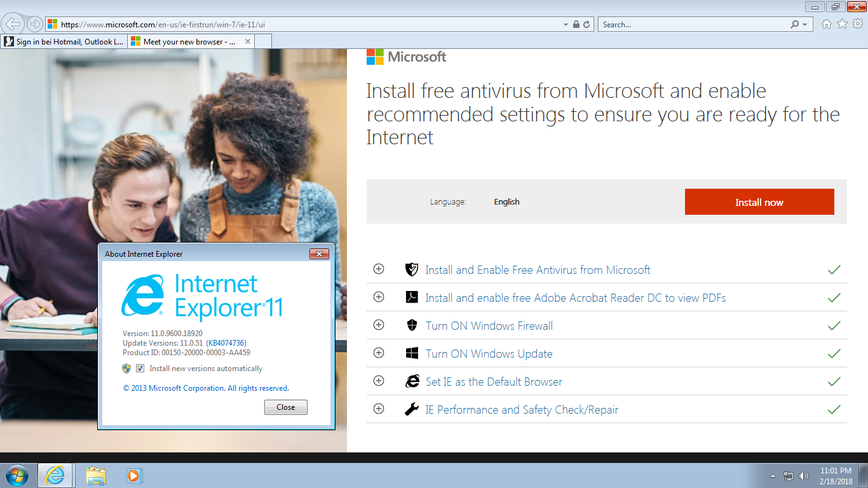Click the browser Back arrow button
The height and width of the screenshot is (488, 868).
point(13,24)
